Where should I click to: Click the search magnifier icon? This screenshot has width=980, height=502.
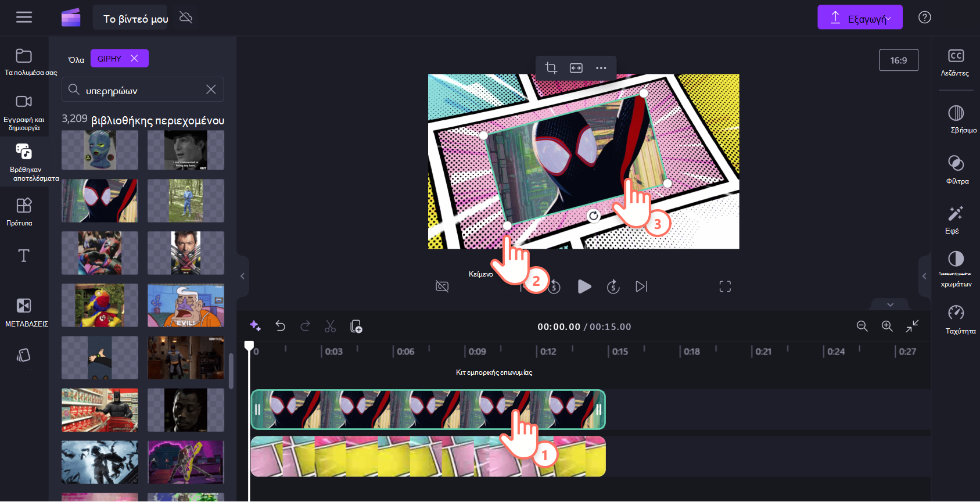coord(74,89)
